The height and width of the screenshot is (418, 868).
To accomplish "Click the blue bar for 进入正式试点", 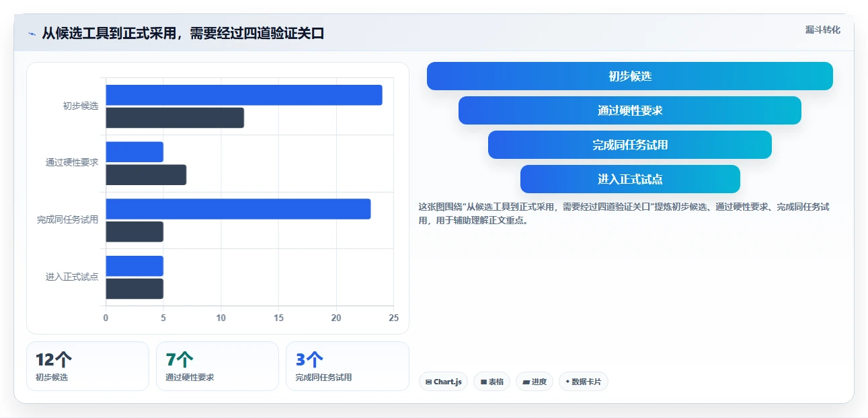I will (134, 266).
